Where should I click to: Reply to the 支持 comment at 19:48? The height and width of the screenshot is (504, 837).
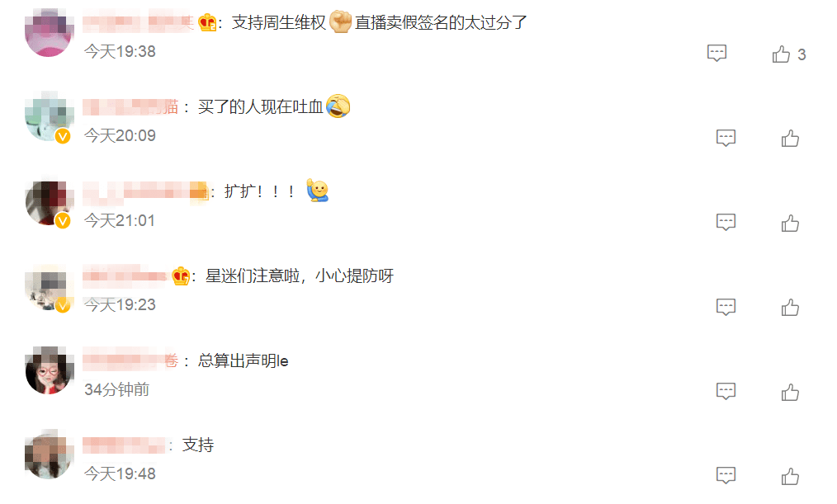click(x=726, y=475)
